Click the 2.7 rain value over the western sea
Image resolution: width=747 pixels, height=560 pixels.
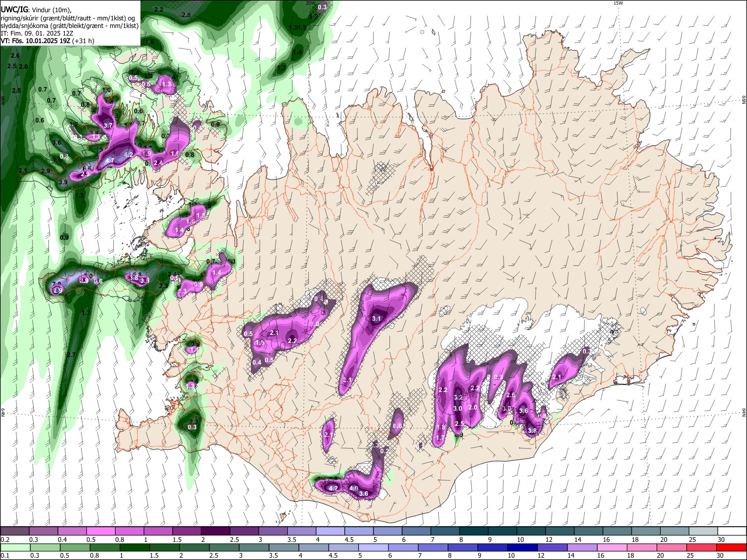[x=71, y=355]
